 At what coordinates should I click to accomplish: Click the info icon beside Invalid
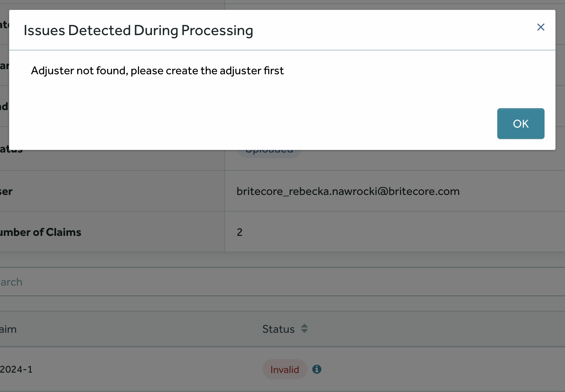(x=317, y=369)
